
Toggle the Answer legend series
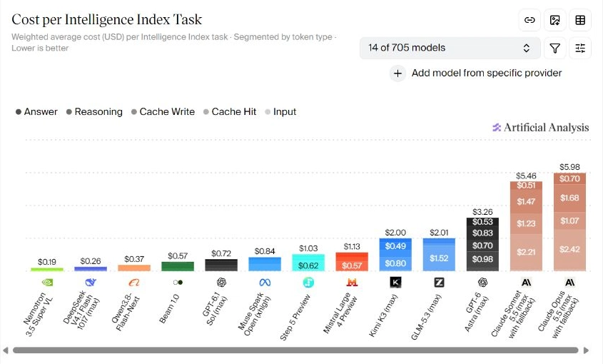pos(36,112)
